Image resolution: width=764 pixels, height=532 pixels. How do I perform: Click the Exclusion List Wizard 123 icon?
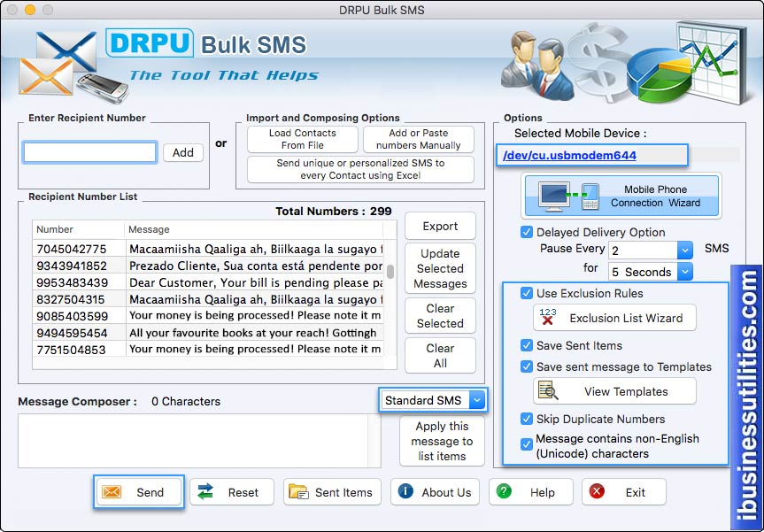[548, 317]
